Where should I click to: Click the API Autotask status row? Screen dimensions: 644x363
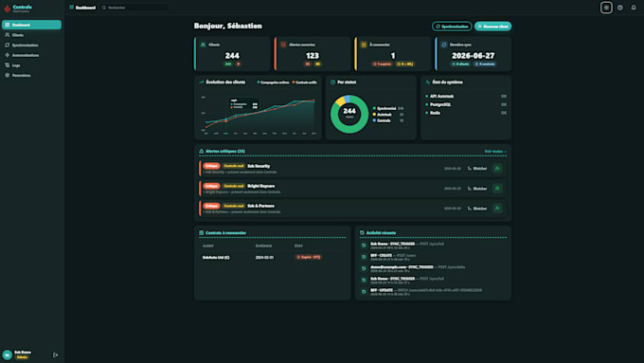click(466, 96)
